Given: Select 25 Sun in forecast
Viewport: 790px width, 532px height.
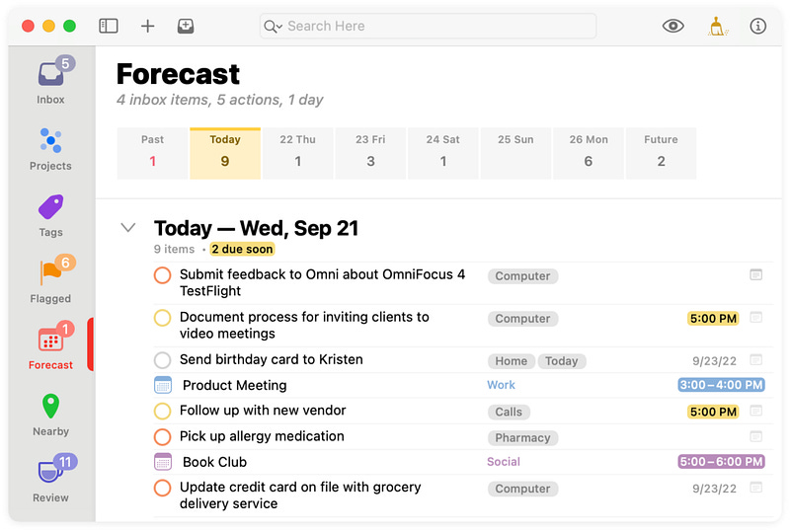Looking at the screenshot, I should (515, 153).
